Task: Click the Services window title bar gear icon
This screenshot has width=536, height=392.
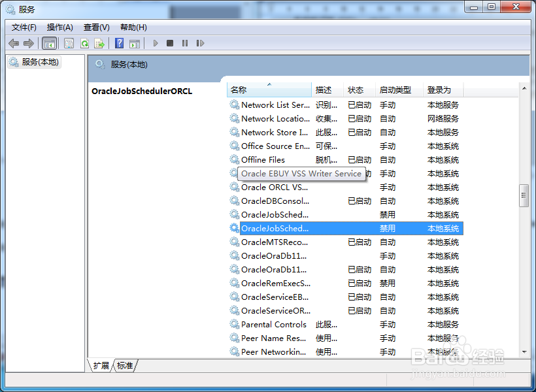Action: coord(10,10)
